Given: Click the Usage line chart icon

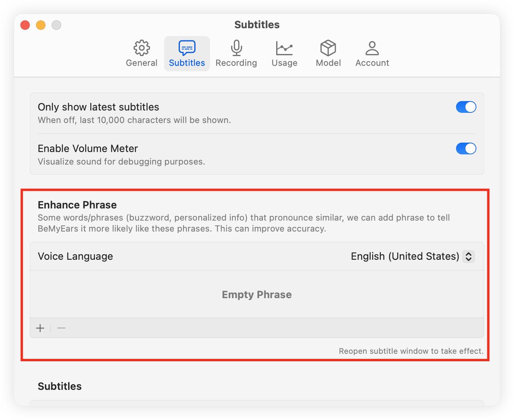Looking at the screenshot, I should pos(284,48).
